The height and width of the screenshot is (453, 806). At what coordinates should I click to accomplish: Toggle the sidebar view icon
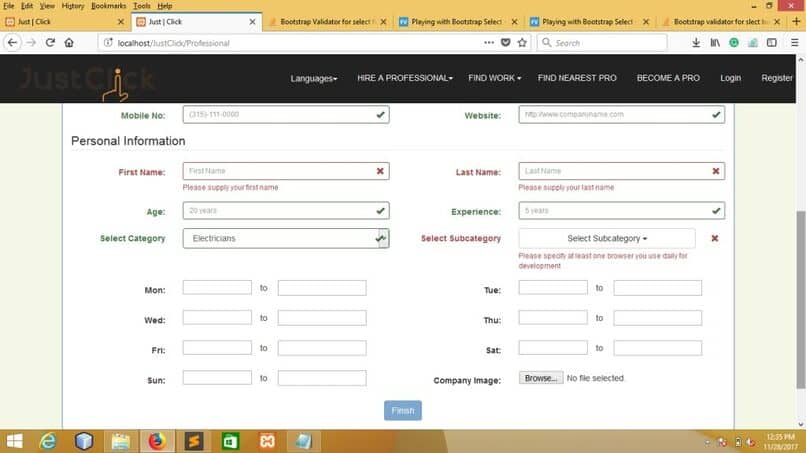(x=772, y=43)
